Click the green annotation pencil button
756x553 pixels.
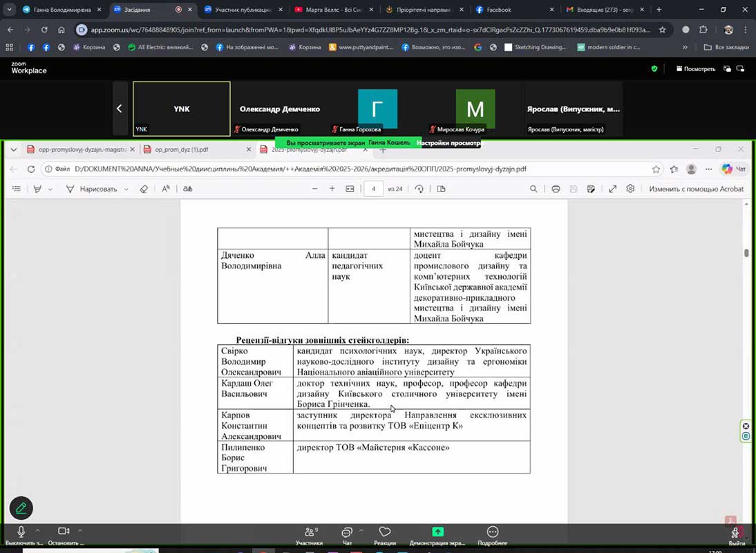click(21, 508)
